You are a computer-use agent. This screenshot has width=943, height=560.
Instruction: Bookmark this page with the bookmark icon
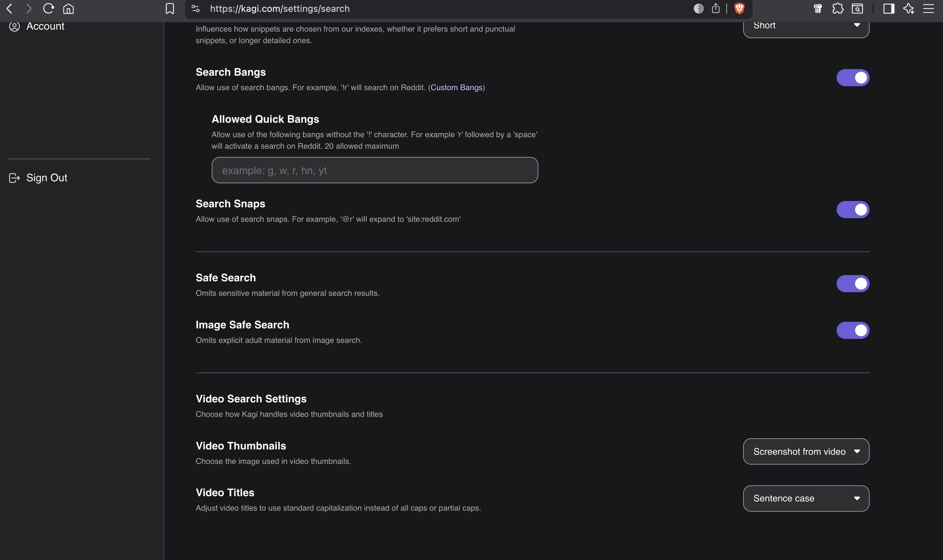pos(170,9)
